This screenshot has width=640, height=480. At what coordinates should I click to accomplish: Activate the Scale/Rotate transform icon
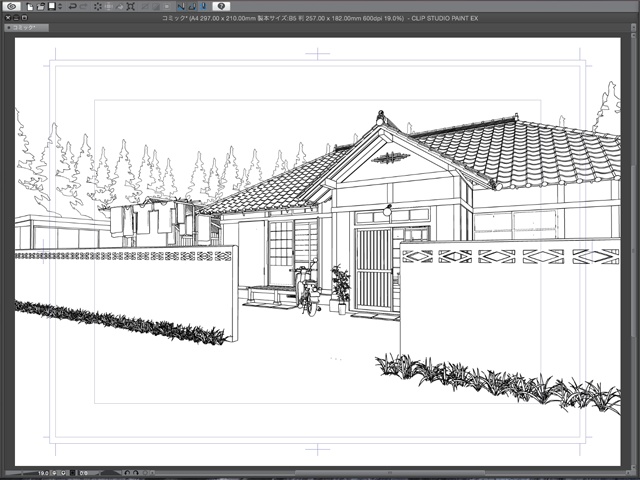pos(131,7)
